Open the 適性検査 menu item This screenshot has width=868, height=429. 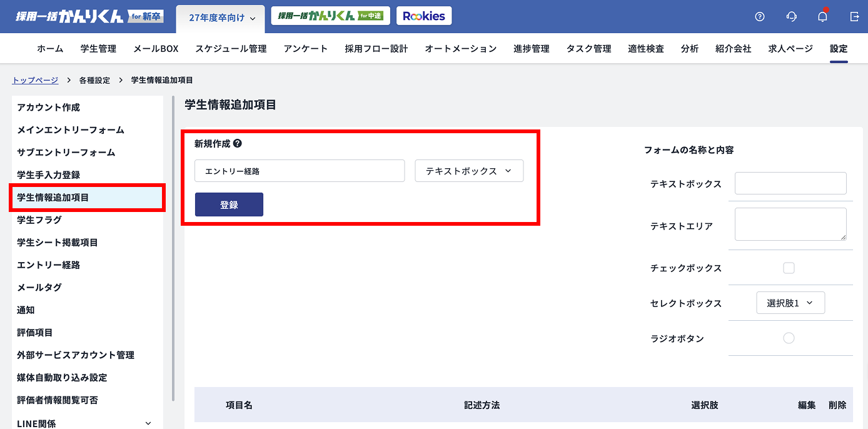(645, 48)
